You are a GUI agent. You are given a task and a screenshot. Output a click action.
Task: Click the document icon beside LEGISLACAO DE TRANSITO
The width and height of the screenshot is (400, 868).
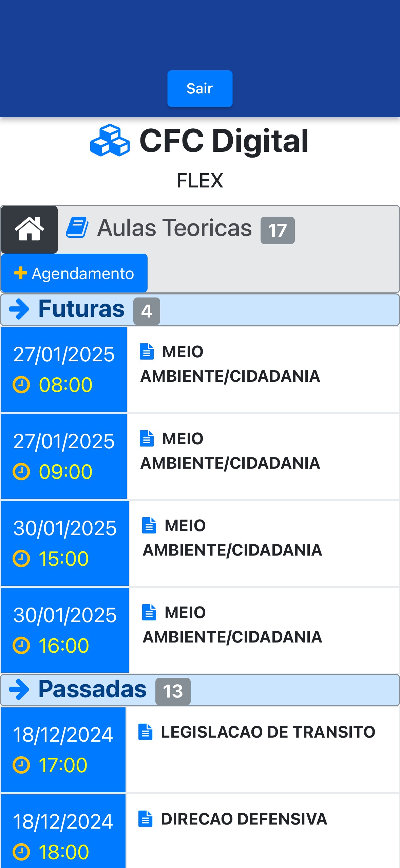[146, 732]
